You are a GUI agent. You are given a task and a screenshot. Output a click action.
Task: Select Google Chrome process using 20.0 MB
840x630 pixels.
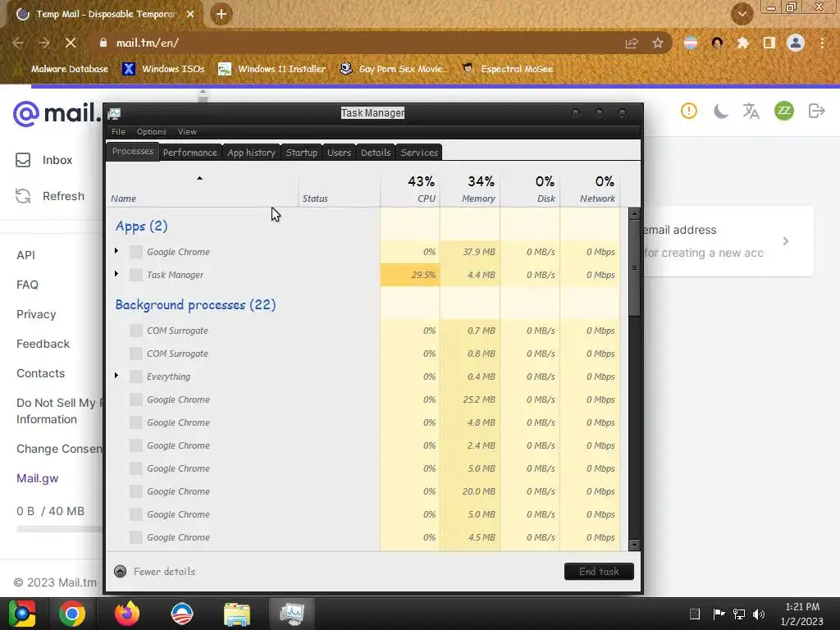point(363,492)
